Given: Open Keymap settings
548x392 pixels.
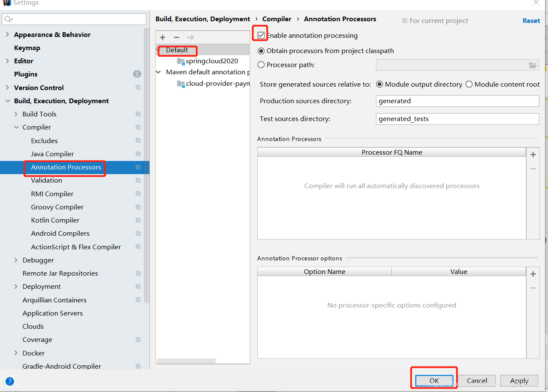Looking at the screenshot, I should [x=27, y=48].
